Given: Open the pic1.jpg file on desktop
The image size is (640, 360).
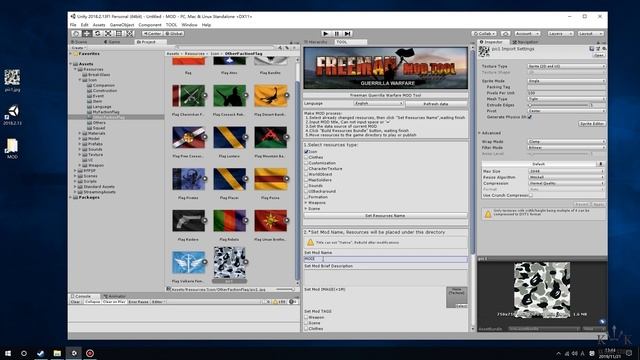Looking at the screenshot, I should click(x=12, y=80).
